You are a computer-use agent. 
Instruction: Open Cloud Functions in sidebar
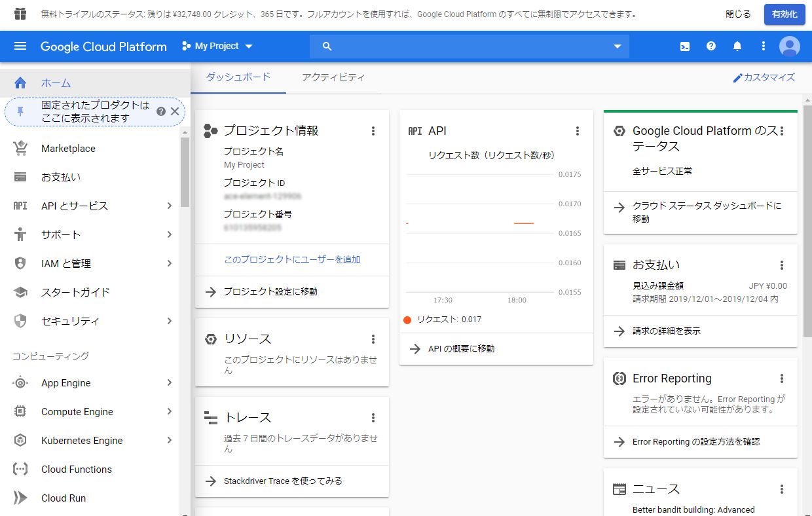(76, 470)
